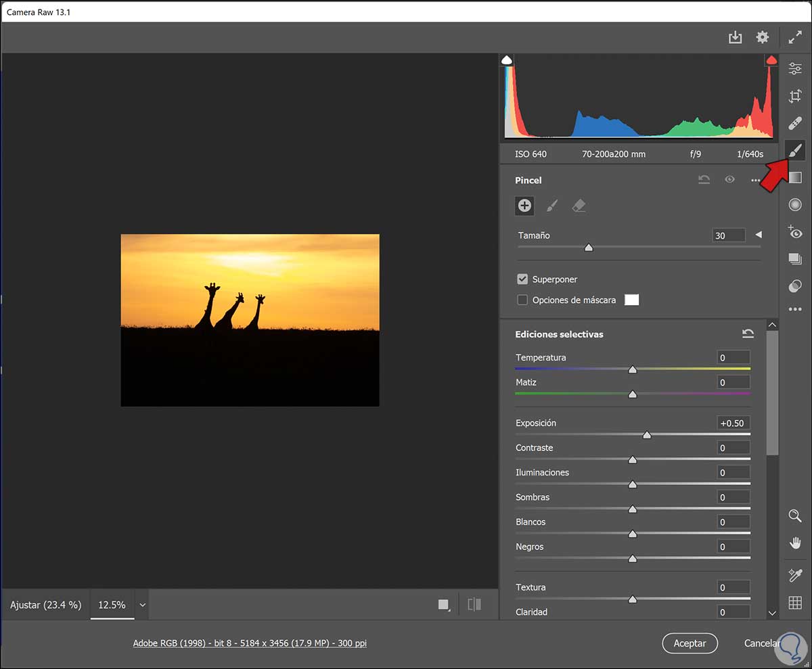This screenshot has width=812, height=669.
Task: Expand the Tamaño brush options triangle
Action: (x=759, y=235)
